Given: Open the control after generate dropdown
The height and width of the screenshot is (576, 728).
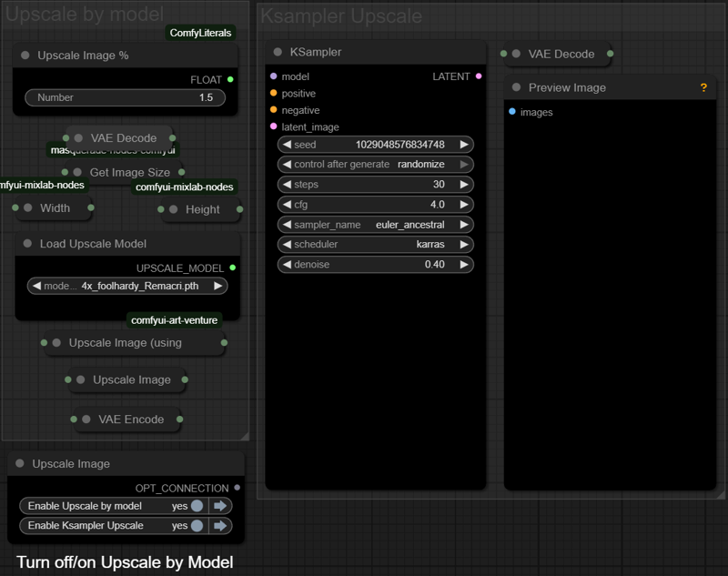Looking at the screenshot, I should 375,165.
